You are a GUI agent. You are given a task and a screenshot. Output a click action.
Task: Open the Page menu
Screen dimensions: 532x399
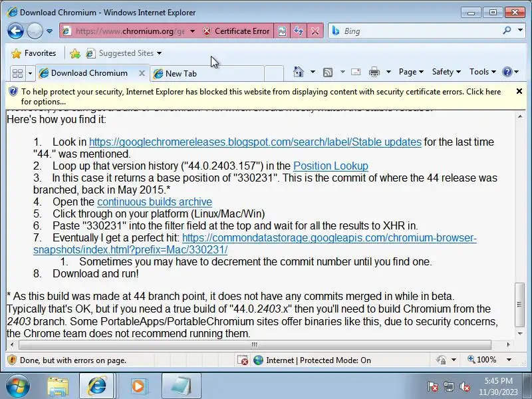[411, 72]
